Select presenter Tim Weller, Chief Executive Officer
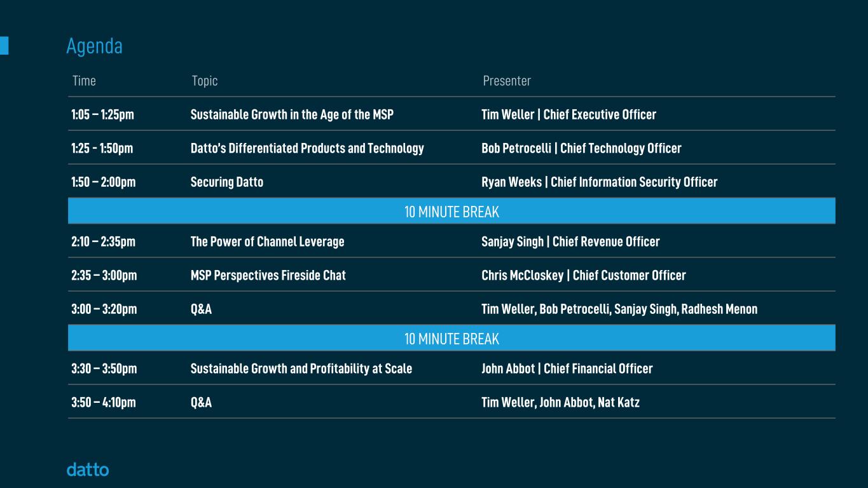The width and height of the screenshot is (868, 488). point(568,115)
